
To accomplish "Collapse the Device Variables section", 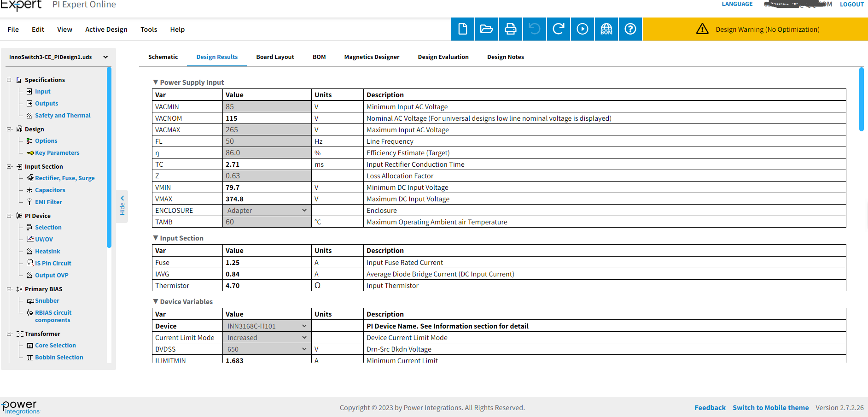I will pyautogui.click(x=156, y=301).
